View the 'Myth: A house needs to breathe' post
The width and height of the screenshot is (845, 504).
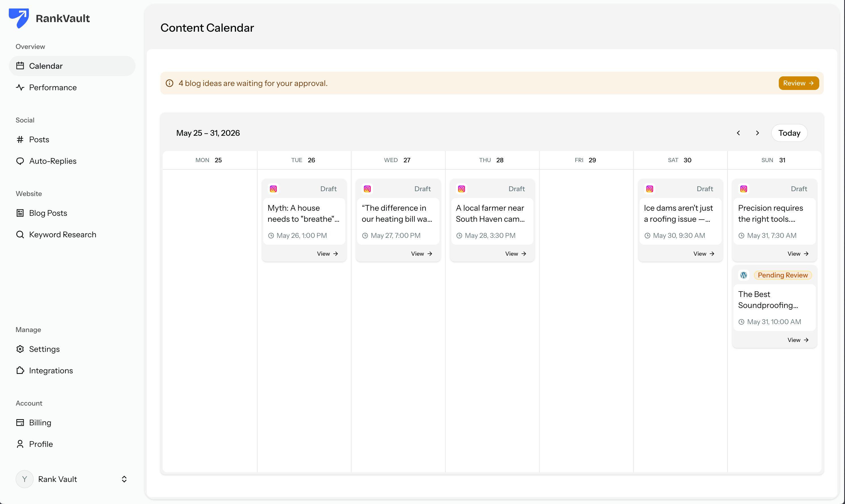327,254
